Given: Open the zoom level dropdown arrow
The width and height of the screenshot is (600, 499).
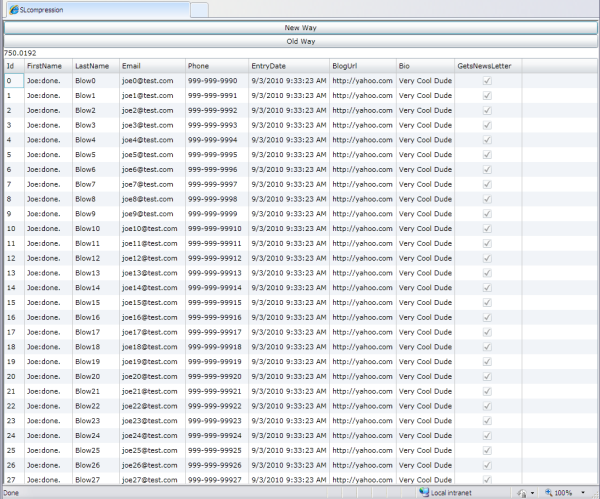Looking at the screenshot, I should click(583, 492).
